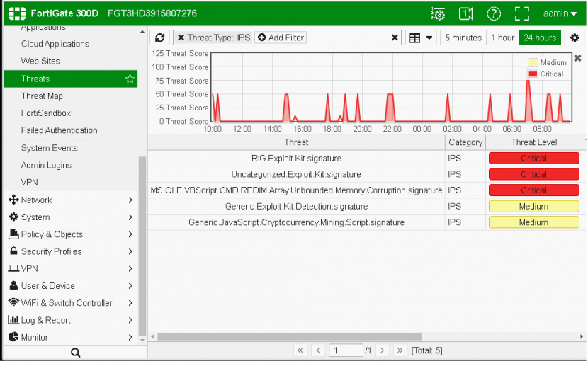
Task: Click Critical level badge for RIG.Exploit.Kit
Action: click(533, 159)
